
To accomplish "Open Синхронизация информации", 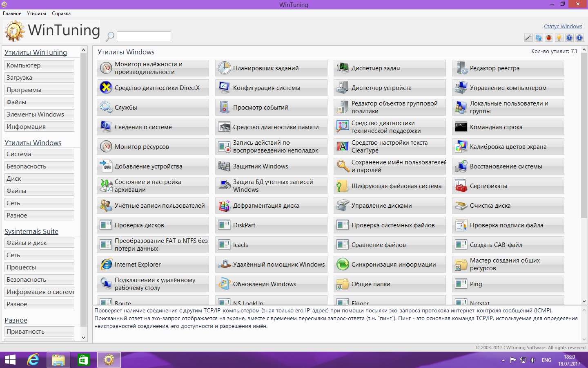I will pos(390,264).
